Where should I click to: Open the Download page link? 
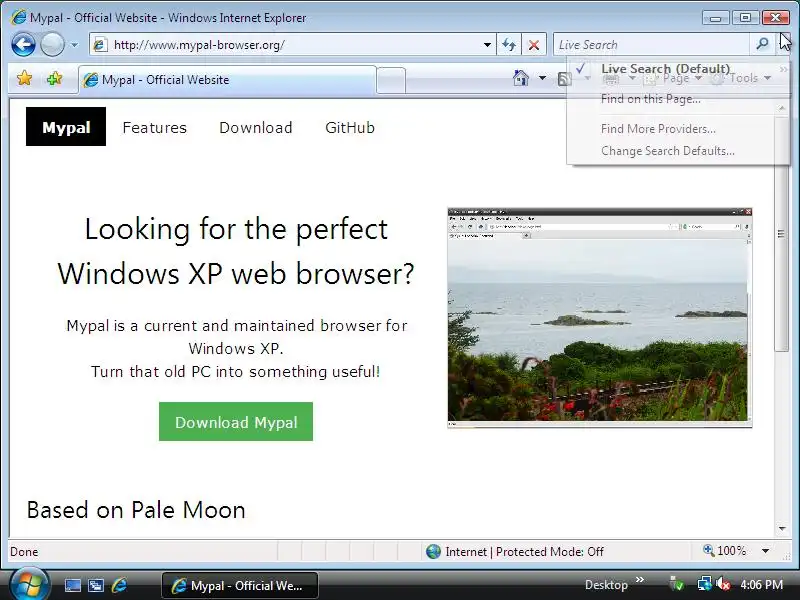click(x=256, y=128)
